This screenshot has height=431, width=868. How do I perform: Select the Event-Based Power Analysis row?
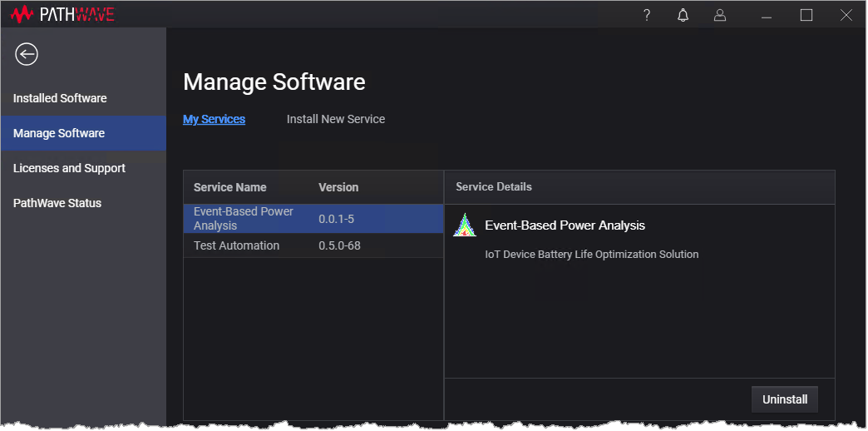tap(313, 219)
